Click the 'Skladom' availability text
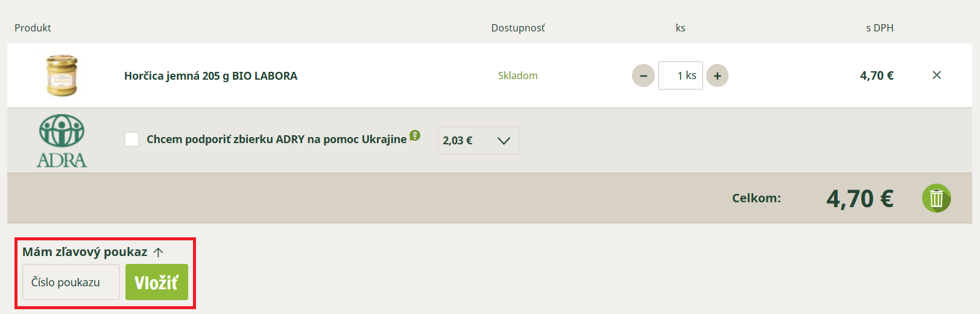 click(517, 75)
